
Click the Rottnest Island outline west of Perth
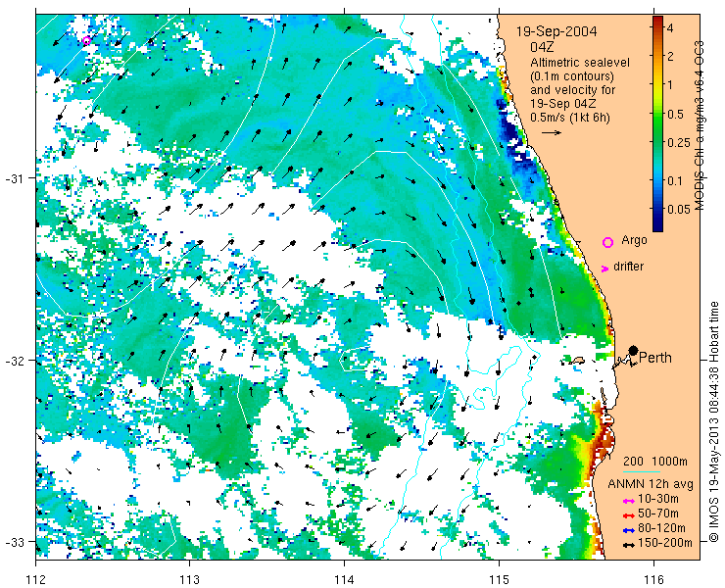pyautogui.click(x=576, y=360)
